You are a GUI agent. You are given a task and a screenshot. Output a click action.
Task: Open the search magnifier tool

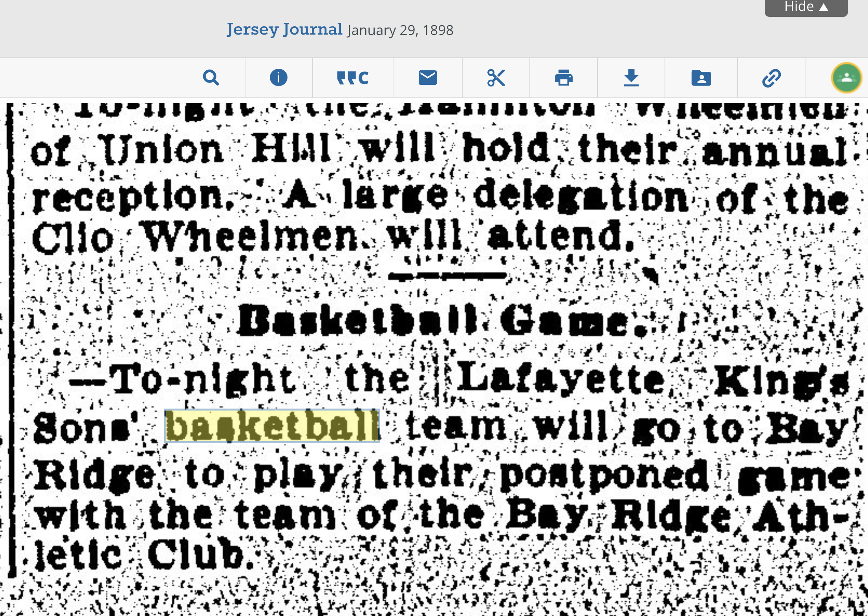click(211, 78)
